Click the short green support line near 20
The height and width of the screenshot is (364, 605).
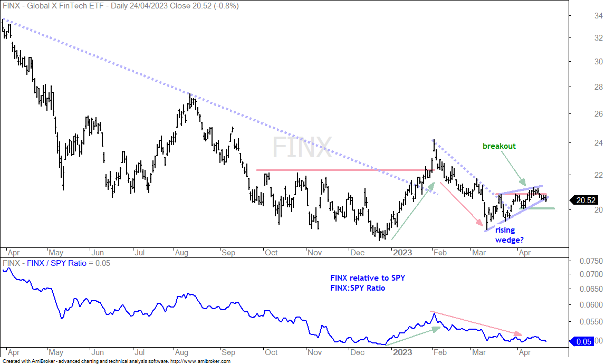(x=537, y=208)
